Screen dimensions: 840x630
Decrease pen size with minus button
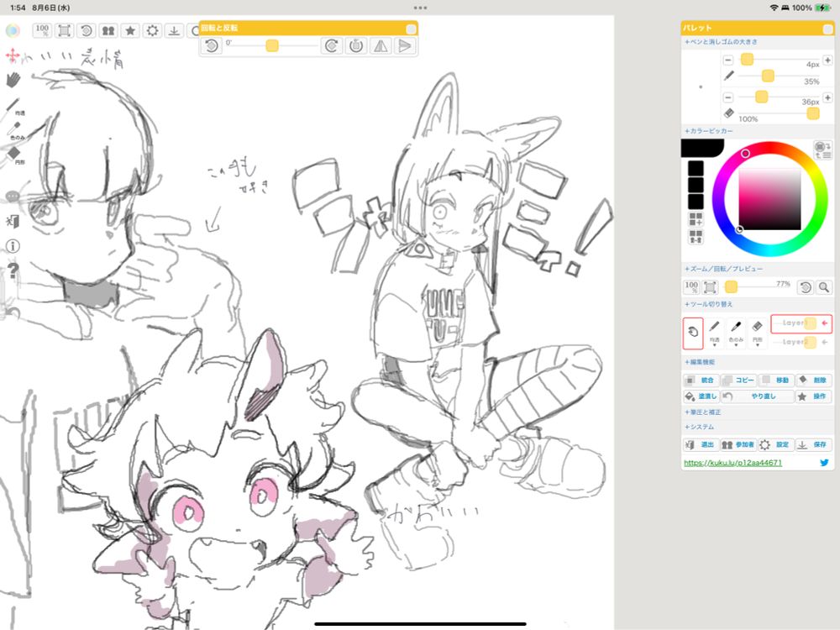click(x=728, y=60)
